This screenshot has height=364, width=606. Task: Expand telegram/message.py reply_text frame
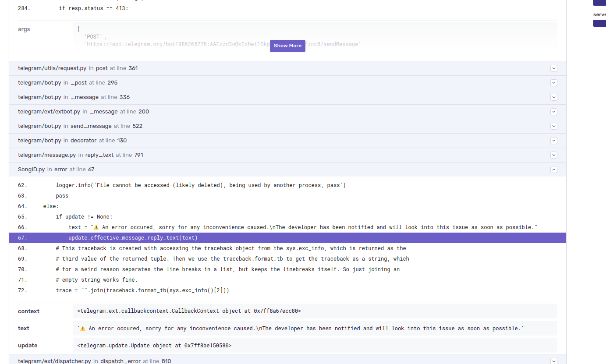[x=554, y=155]
